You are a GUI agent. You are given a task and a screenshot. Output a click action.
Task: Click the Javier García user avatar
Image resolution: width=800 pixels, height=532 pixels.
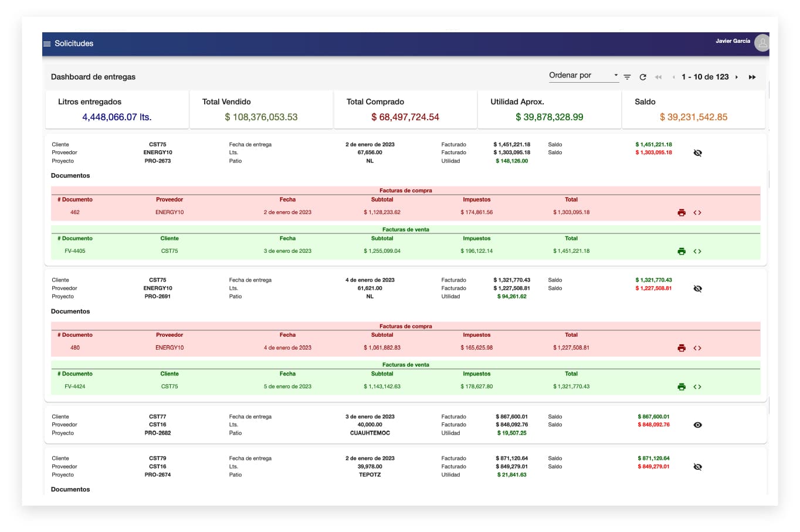761,43
